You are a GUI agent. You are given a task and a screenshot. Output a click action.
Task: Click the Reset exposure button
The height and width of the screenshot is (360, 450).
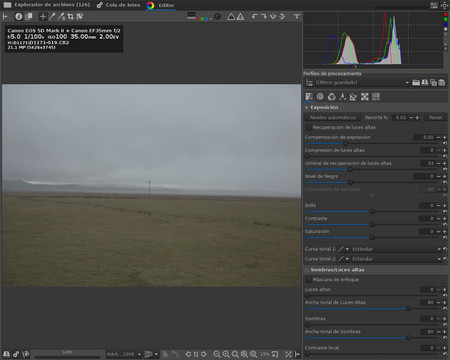point(435,117)
